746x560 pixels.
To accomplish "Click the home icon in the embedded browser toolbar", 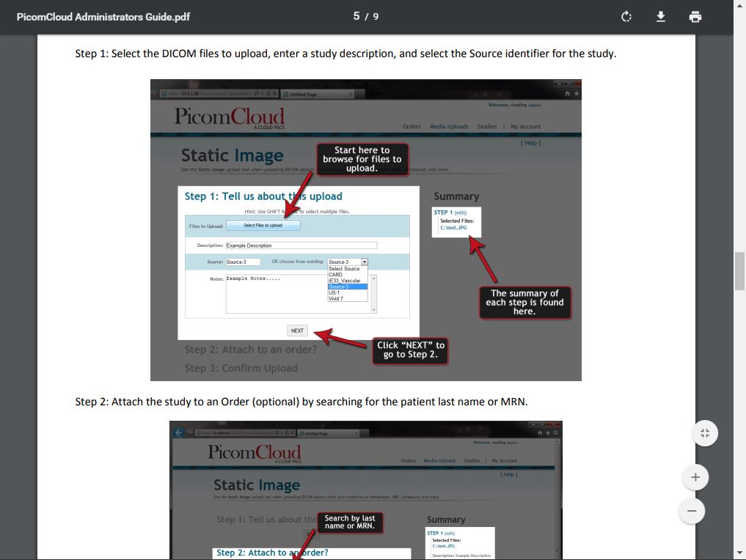I will pos(566,94).
